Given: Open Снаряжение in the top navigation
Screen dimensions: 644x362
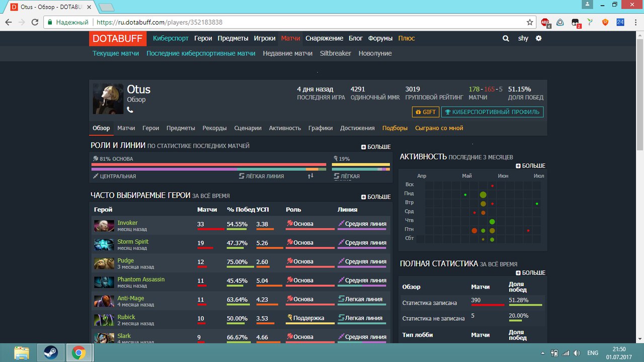Looking at the screenshot, I should (325, 38).
